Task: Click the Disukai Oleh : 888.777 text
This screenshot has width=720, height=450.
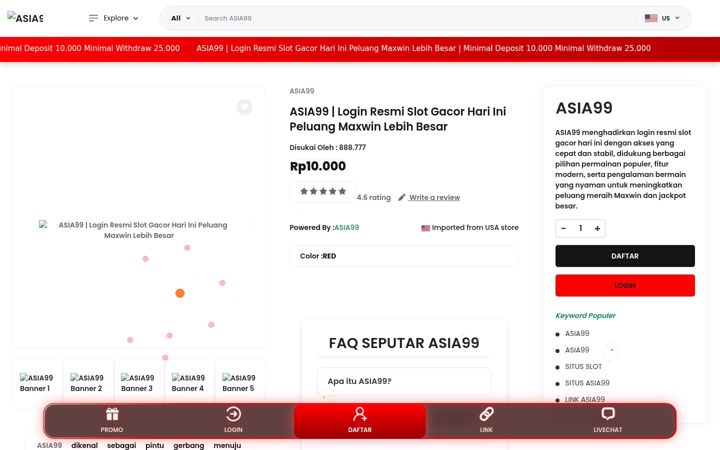Action: pos(327,147)
